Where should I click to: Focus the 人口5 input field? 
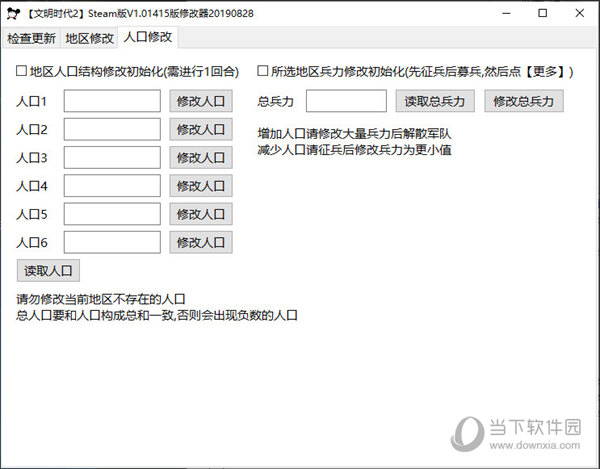112,214
